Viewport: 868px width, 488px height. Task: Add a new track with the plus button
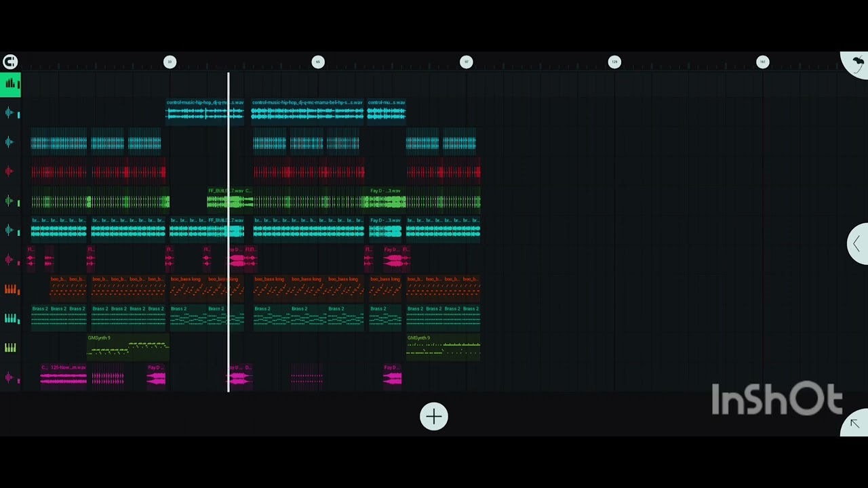pos(434,416)
